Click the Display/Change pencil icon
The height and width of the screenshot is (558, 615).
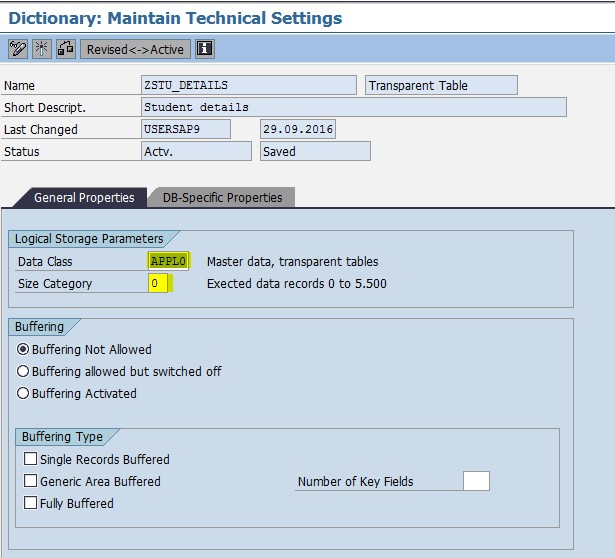[x=18, y=49]
